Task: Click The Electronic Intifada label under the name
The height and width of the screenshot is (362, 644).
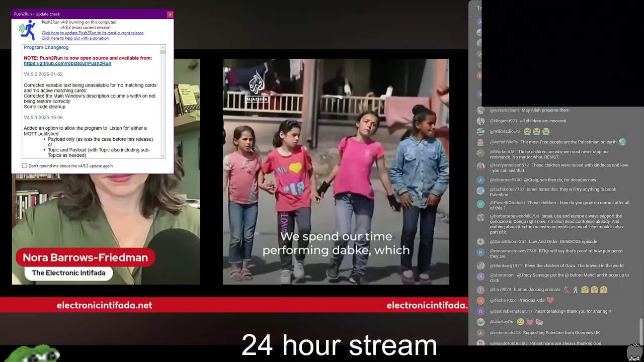Action: coord(68,273)
